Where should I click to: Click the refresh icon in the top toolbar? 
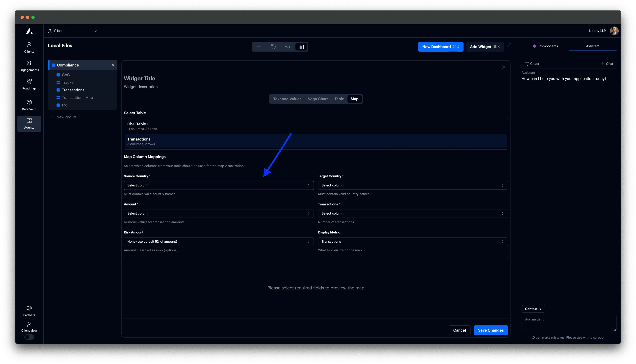273,47
